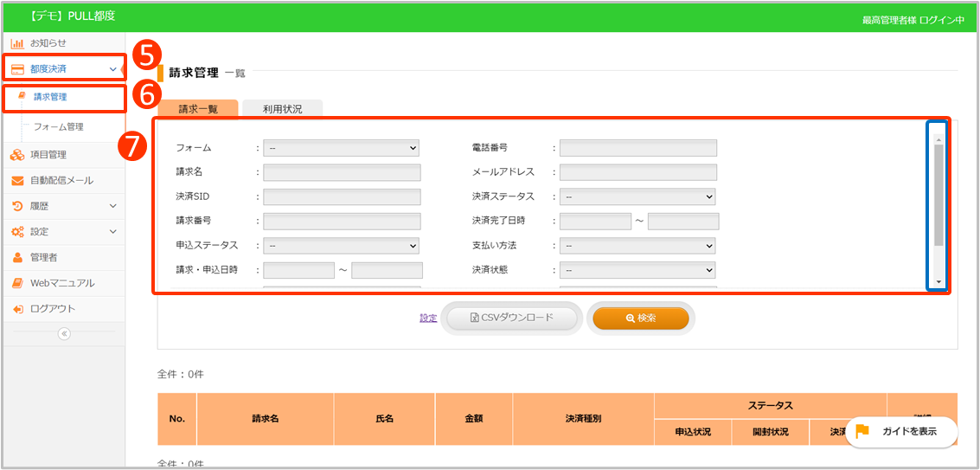Open フォーム管理 in the sidebar submenu
980x470 pixels.
[x=58, y=126]
